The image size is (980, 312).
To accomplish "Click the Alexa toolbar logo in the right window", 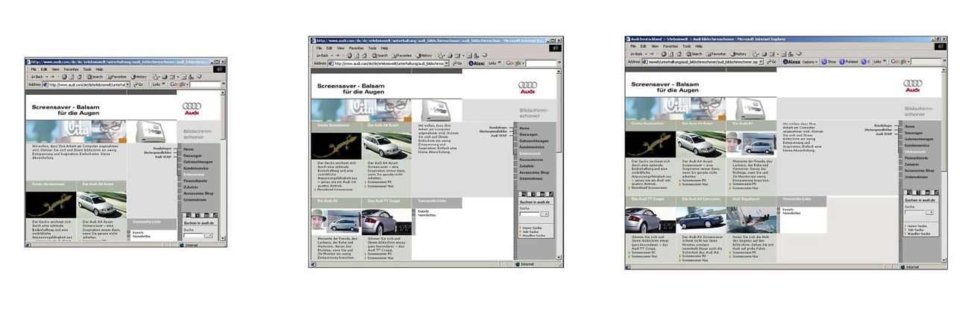I will click(x=791, y=61).
